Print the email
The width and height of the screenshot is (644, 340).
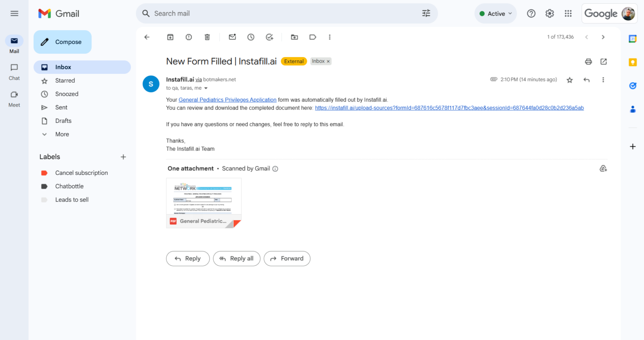pos(588,61)
